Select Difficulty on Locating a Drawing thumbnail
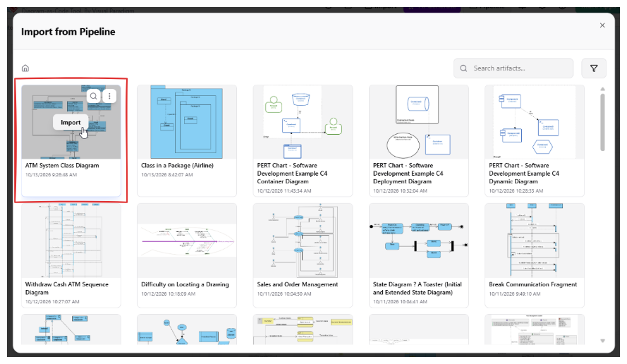Viewport: 627px width, 364px height. click(187, 241)
